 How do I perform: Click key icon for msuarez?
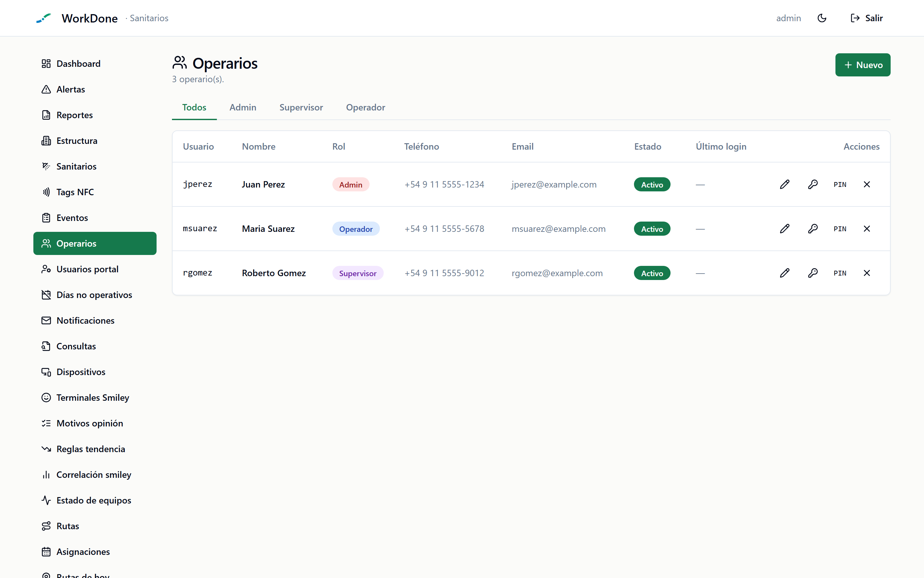tap(812, 229)
